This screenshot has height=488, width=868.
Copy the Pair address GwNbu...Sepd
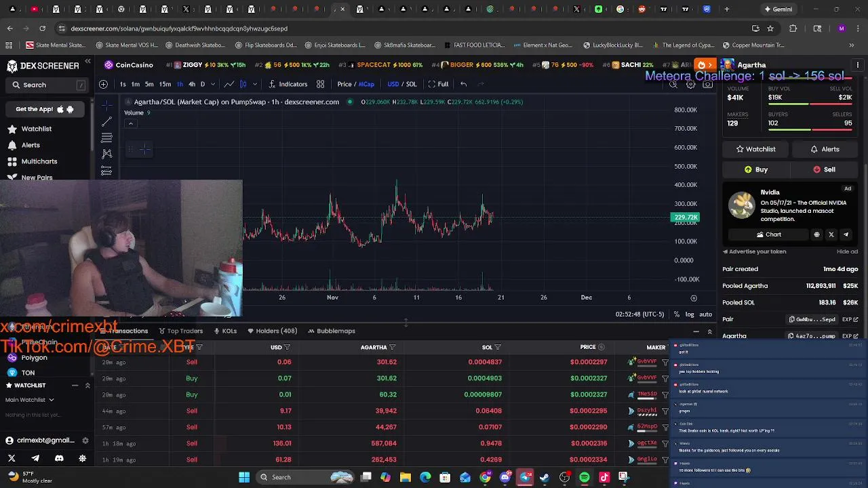(812, 319)
